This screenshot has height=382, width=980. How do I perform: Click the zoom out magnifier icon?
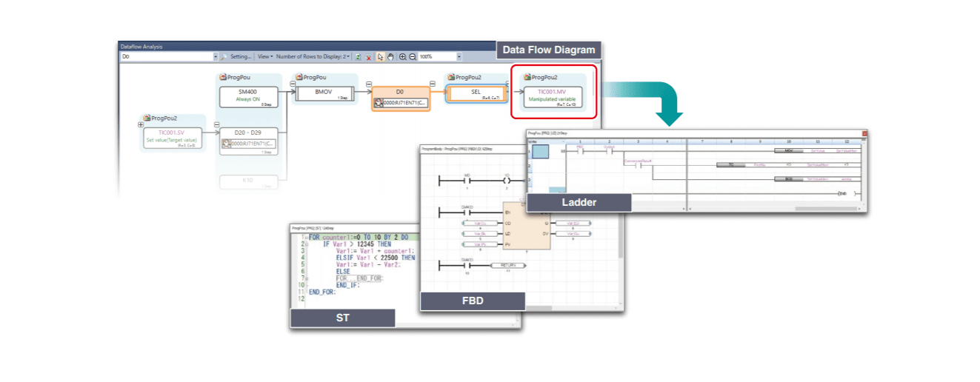tap(413, 56)
